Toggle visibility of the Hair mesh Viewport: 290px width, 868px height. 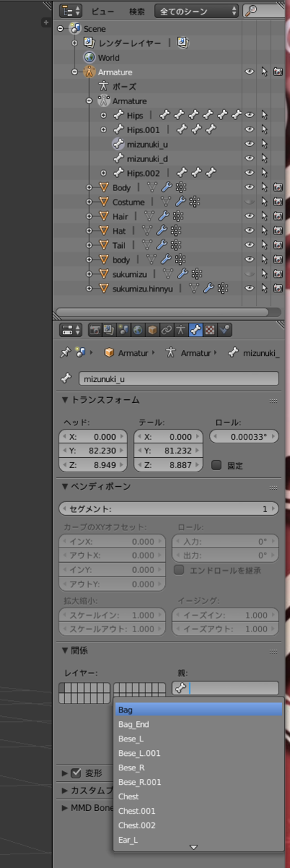(250, 217)
